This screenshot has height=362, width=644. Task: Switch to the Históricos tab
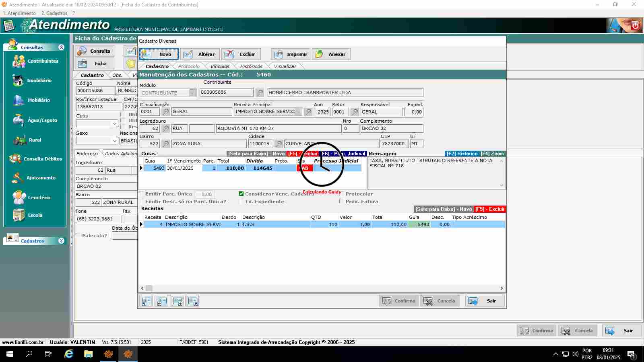251,66
